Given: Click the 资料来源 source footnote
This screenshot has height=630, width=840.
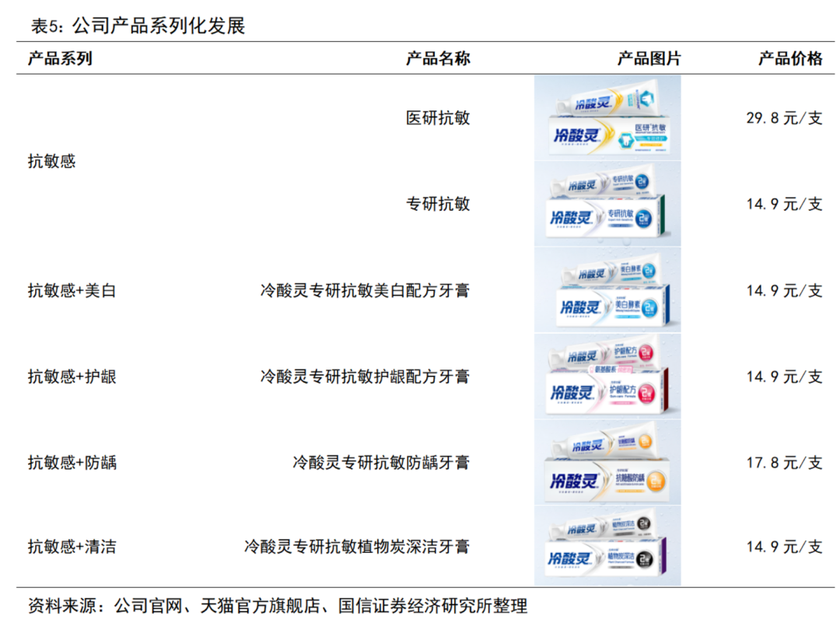Looking at the screenshot, I should tap(278, 606).
